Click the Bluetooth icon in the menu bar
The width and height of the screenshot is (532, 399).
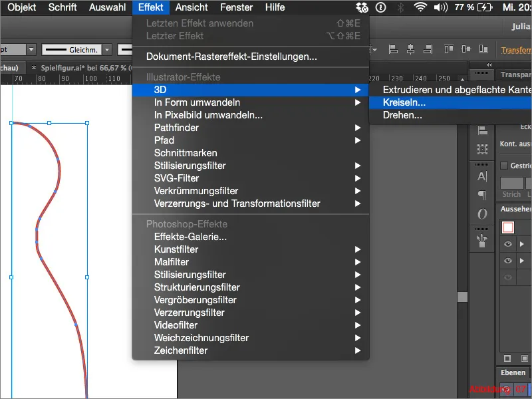click(x=401, y=7)
